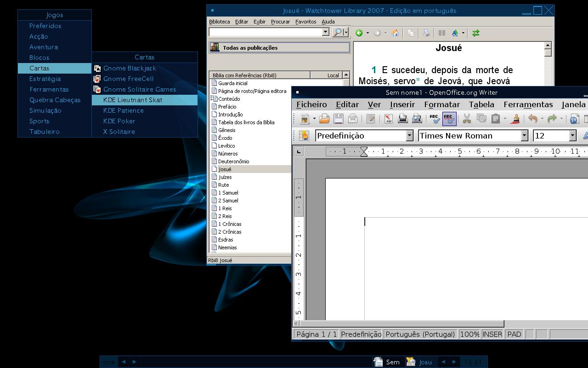Click the Hyperlink globe icon in Writer

click(574, 119)
